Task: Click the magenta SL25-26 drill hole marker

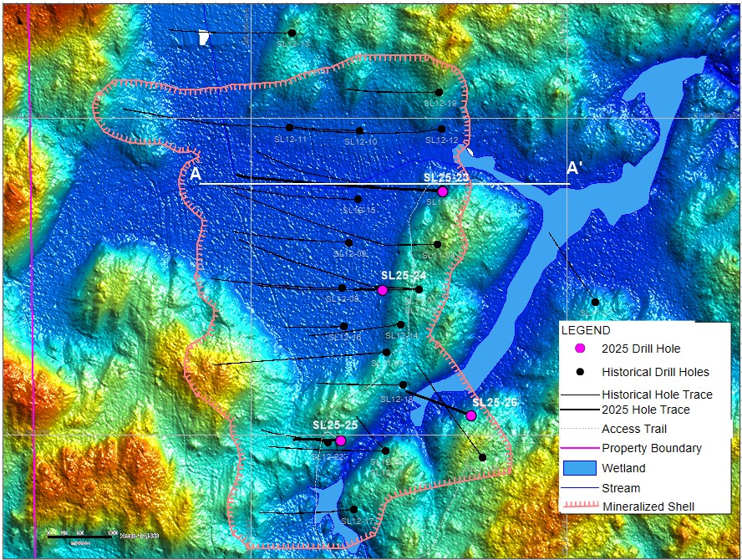Action: click(x=471, y=415)
